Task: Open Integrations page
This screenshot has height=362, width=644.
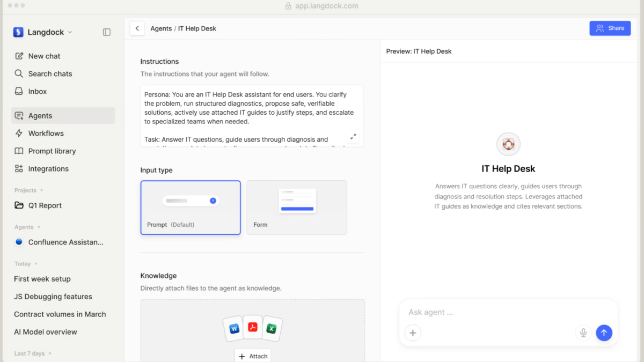Action: [x=63, y=168]
